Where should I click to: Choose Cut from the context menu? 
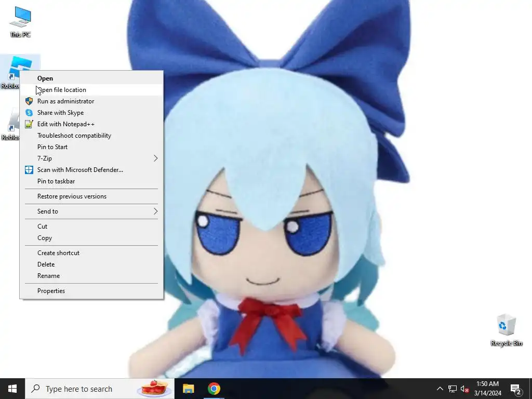click(x=91, y=227)
